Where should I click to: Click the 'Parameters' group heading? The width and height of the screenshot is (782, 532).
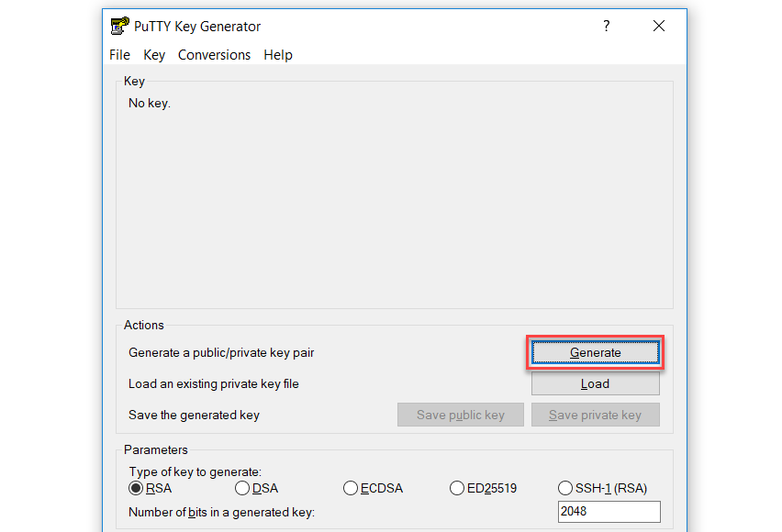tap(156, 449)
